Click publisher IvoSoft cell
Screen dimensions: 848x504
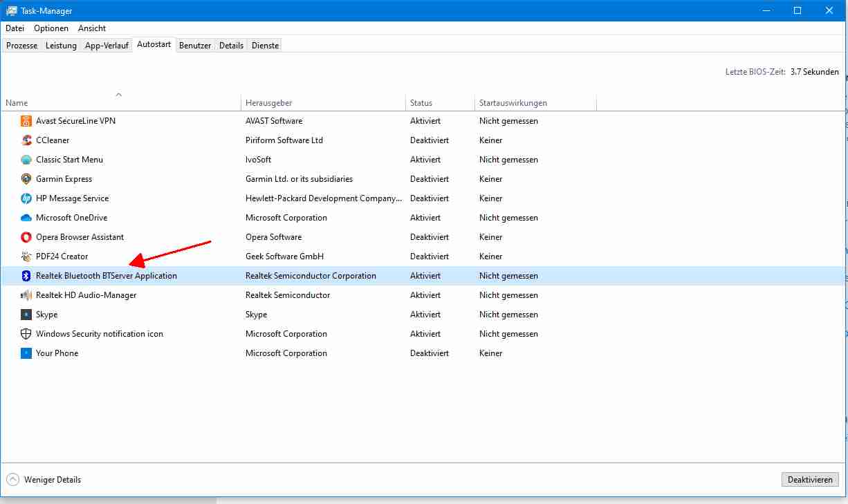pos(259,160)
